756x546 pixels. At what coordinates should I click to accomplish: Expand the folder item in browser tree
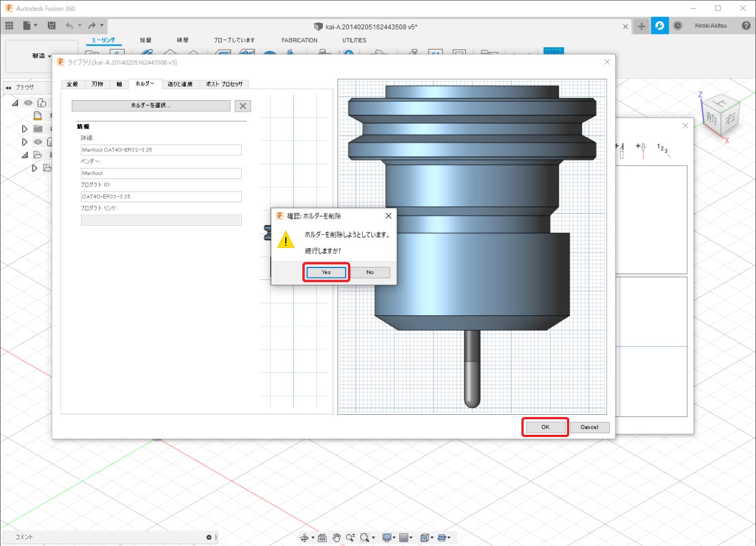(x=24, y=129)
